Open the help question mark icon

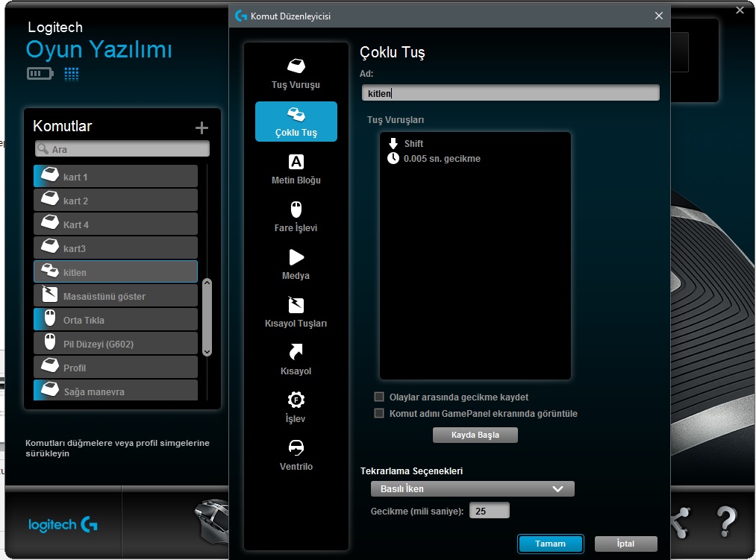[x=726, y=522]
